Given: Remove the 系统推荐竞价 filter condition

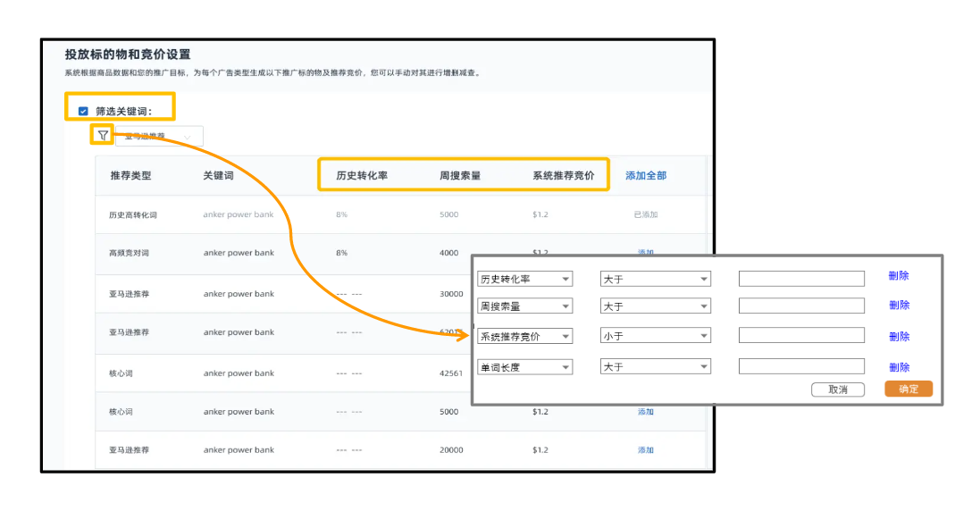Looking at the screenshot, I should [x=899, y=336].
